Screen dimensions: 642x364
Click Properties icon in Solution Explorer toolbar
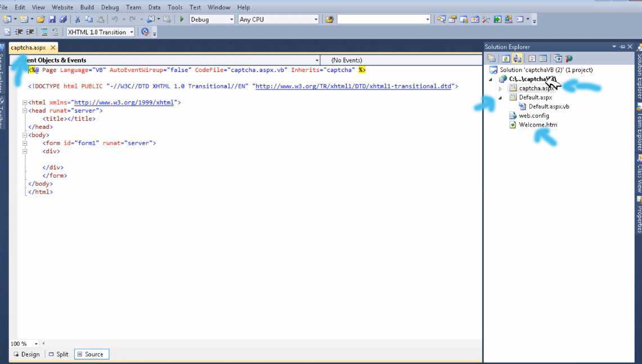(x=492, y=59)
